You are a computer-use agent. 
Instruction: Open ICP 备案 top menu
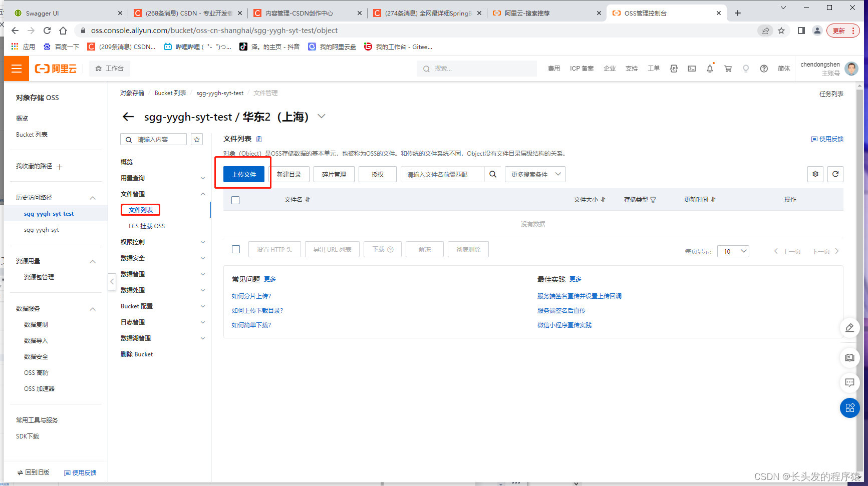(x=582, y=69)
